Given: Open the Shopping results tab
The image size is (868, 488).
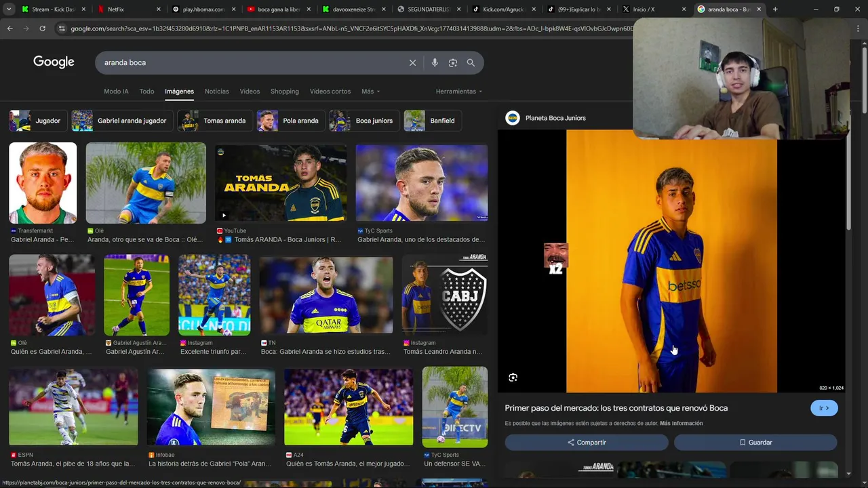Looking at the screenshot, I should coord(285,91).
